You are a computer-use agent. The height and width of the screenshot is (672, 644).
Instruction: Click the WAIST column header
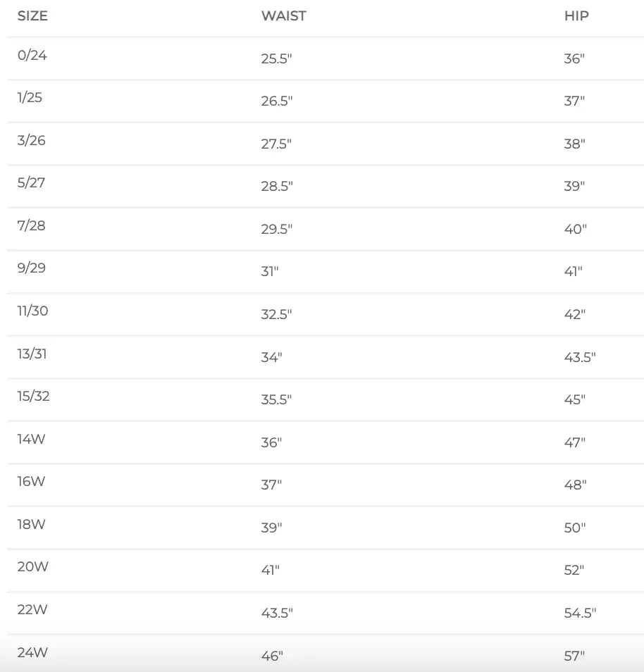click(x=283, y=15)
